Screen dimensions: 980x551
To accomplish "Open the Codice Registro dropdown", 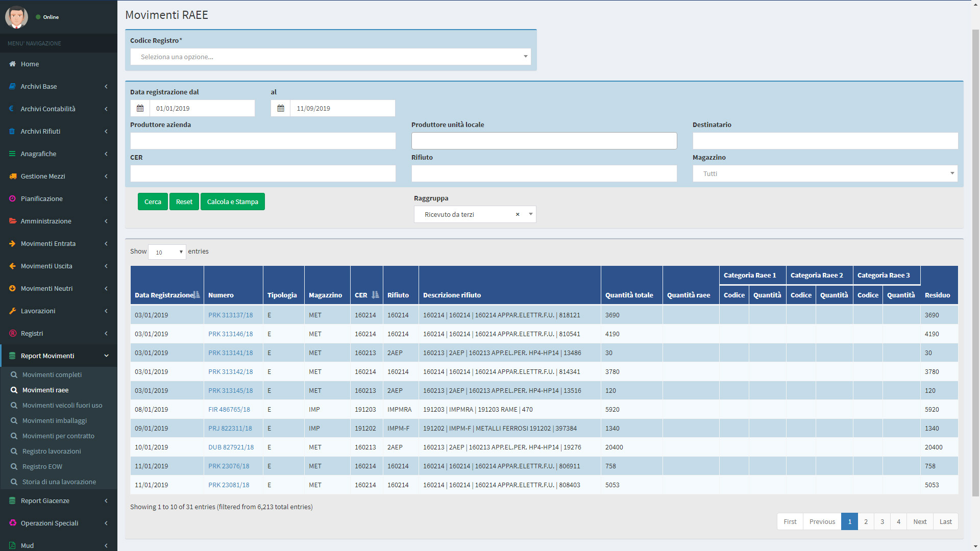I will [331, 57].
